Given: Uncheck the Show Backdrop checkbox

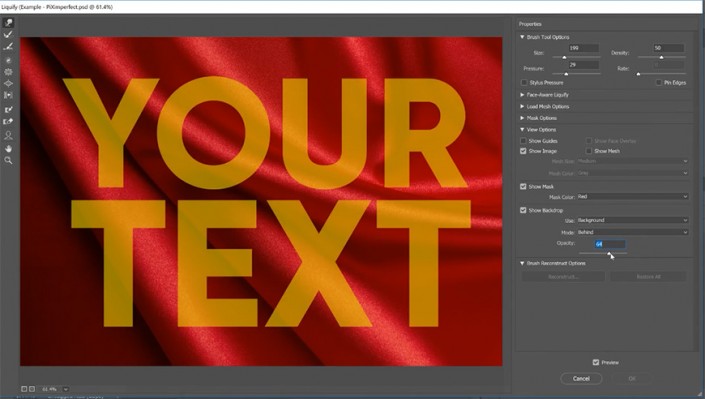Looking at the screenshot, I should pos(523,210).
